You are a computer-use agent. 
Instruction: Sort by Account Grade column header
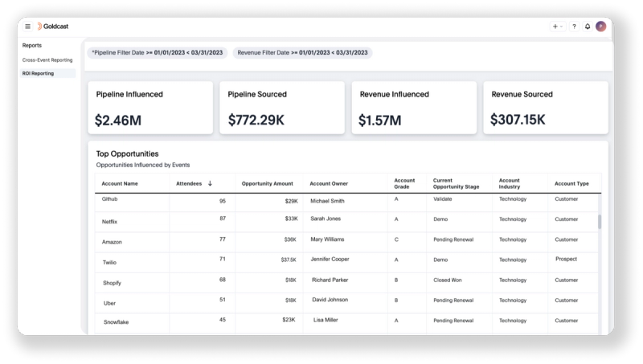pyautogui.click(x=404, y=184)
